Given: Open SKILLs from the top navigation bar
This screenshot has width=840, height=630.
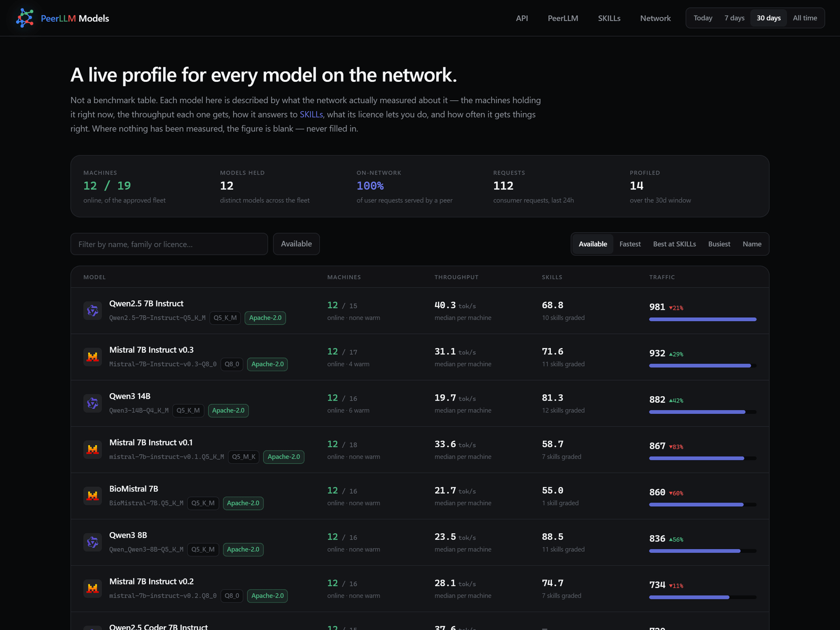Looking at the screenshot, I should [609, 18].
